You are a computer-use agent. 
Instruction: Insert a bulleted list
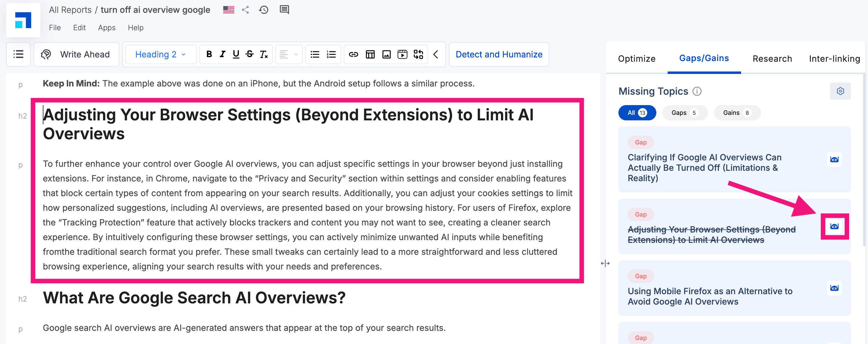[x=315, y=54]
